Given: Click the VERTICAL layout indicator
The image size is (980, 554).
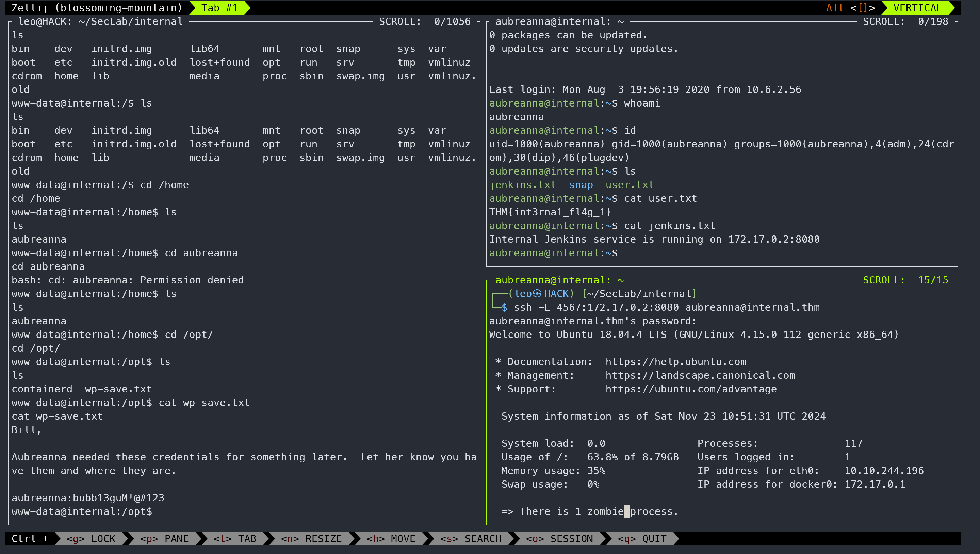Looking at the screenshot, I should 917,7.
